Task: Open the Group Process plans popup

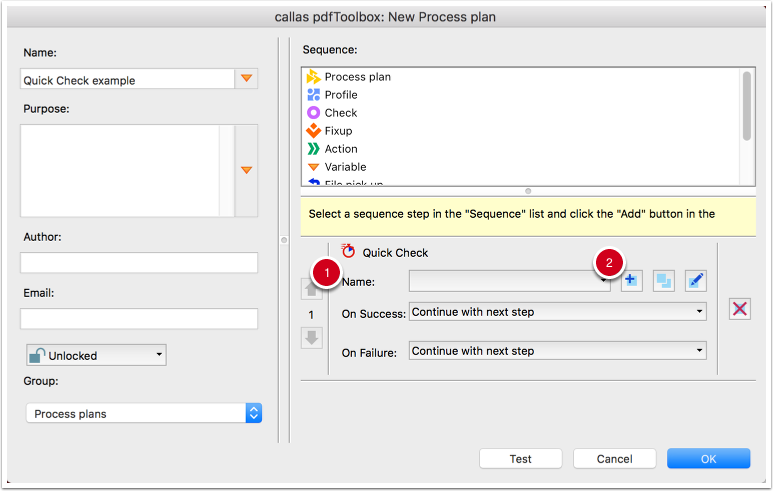Action: (x=143, y=413)
